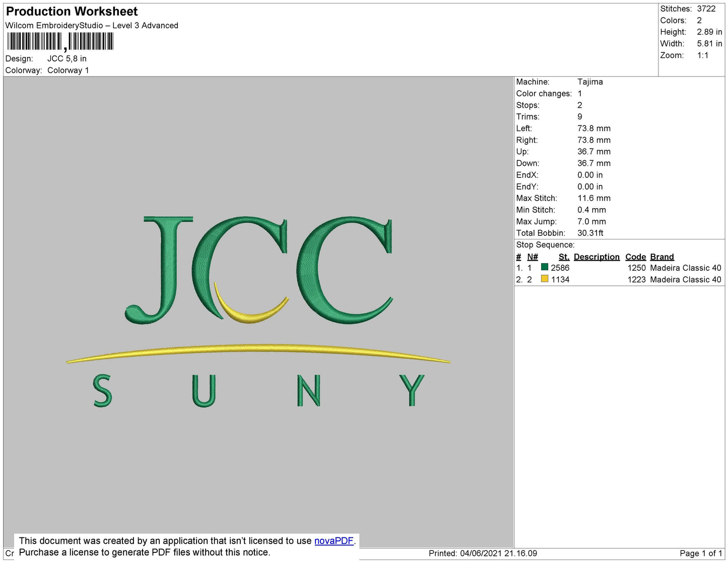The width and height of the screenshot is (728, 563).
Task: Click 'Wilcom EmbroideryStudio – Level 3 Advanced' text
Action: coord(92,25)
